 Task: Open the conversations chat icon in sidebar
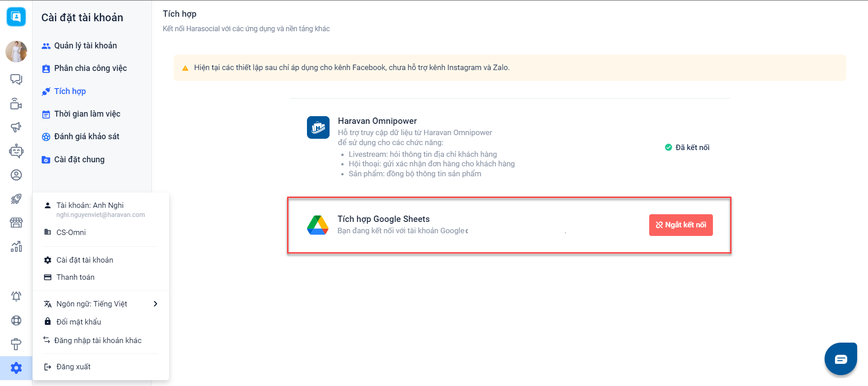pyautogui.click(x=16, y=80)
